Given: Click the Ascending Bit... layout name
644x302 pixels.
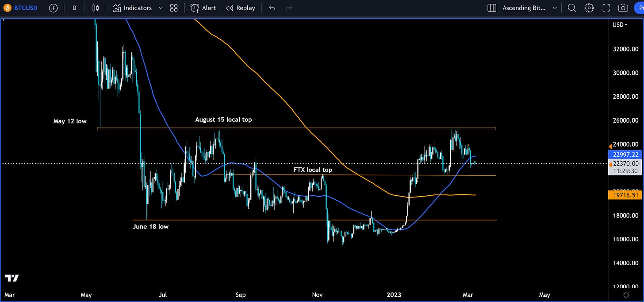Looking at the screenshot, I should click(x=524, y=8).
